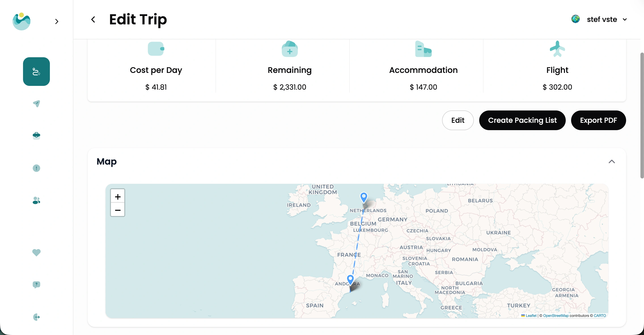Image resolution: width=644 pixels, height=335 pixels.
Task: Zoom in on the map
Action: pyautogui.click(x=117, y=197)
